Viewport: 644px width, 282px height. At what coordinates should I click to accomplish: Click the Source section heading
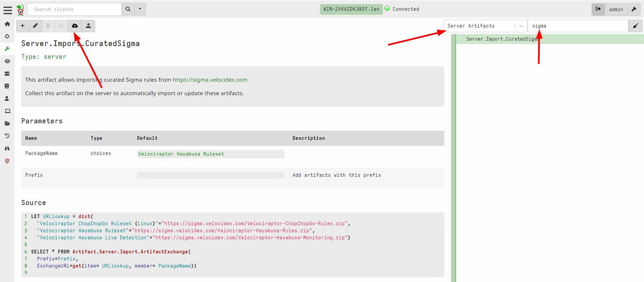click(x=34, y=203)
